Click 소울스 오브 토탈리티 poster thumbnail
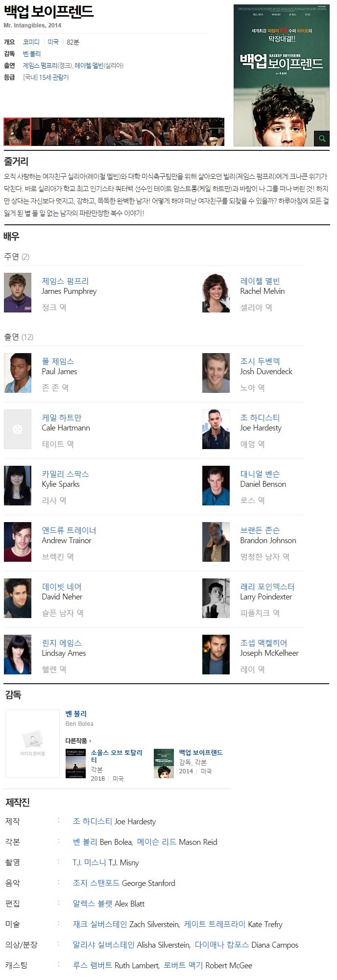This screenshot has width=337, height=980. click(x=75, y=763)
